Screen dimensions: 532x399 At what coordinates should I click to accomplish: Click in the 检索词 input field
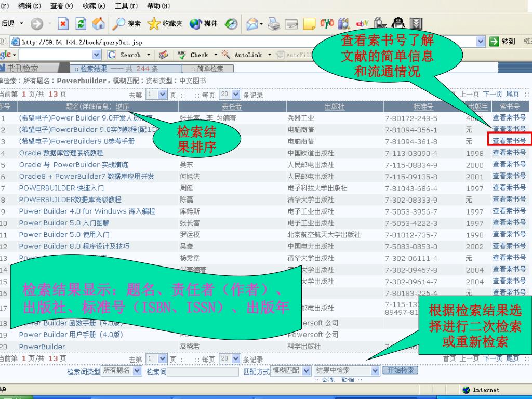203,371
